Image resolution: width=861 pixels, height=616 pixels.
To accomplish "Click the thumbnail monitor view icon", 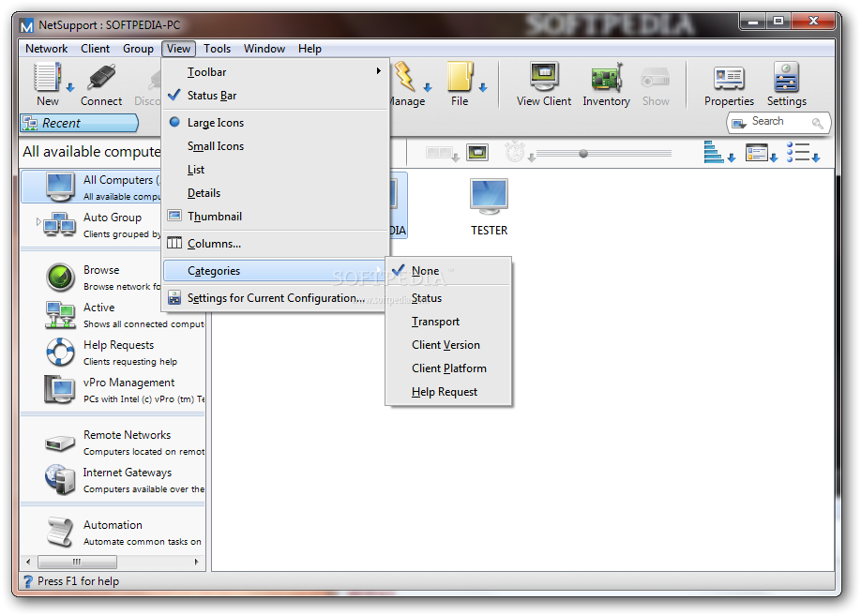I will point(477,152).
